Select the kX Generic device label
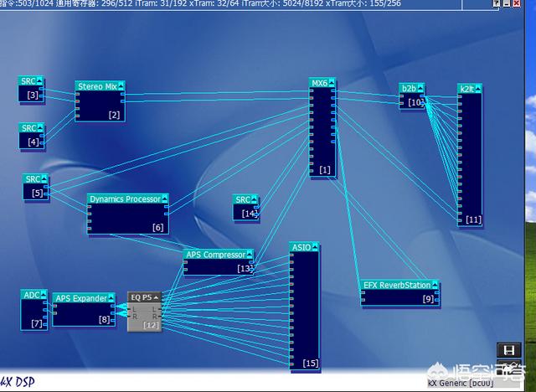The height and width of the screenshot is (392, 536). [461, 383]
